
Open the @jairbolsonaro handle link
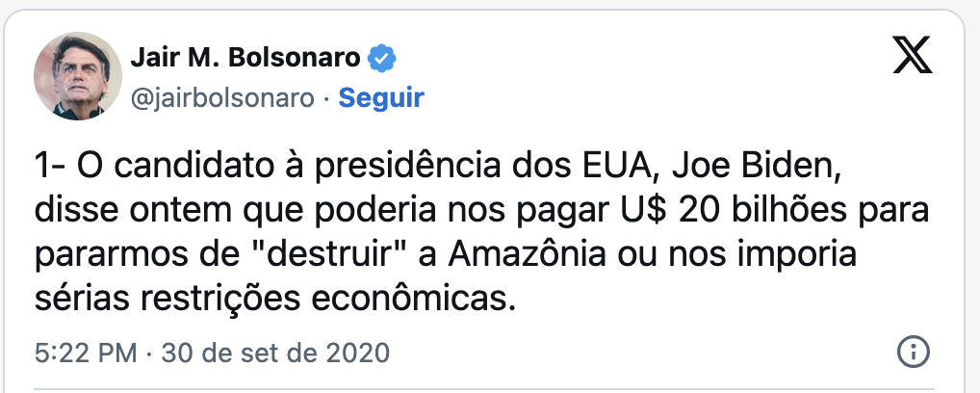coord(220,98)
